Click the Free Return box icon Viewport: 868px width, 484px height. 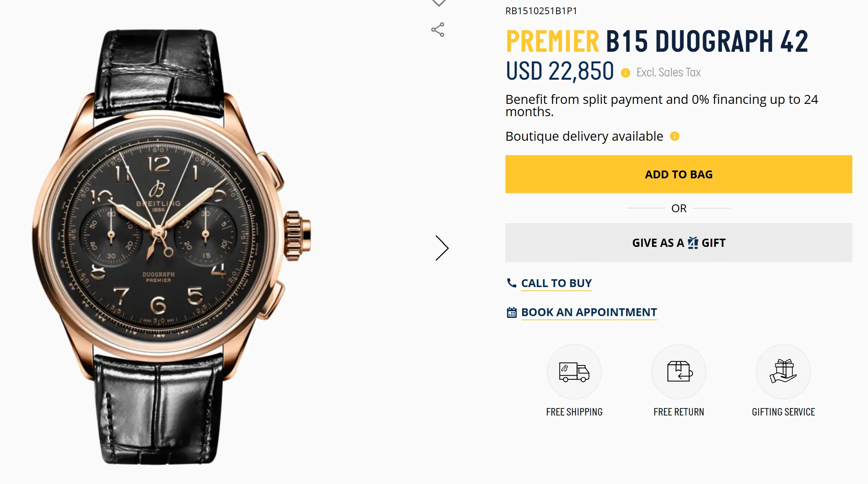coord(679,372)
